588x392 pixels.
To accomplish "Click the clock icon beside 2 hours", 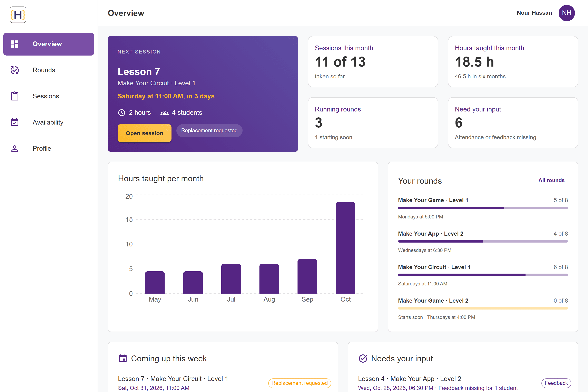I will 121,113.
